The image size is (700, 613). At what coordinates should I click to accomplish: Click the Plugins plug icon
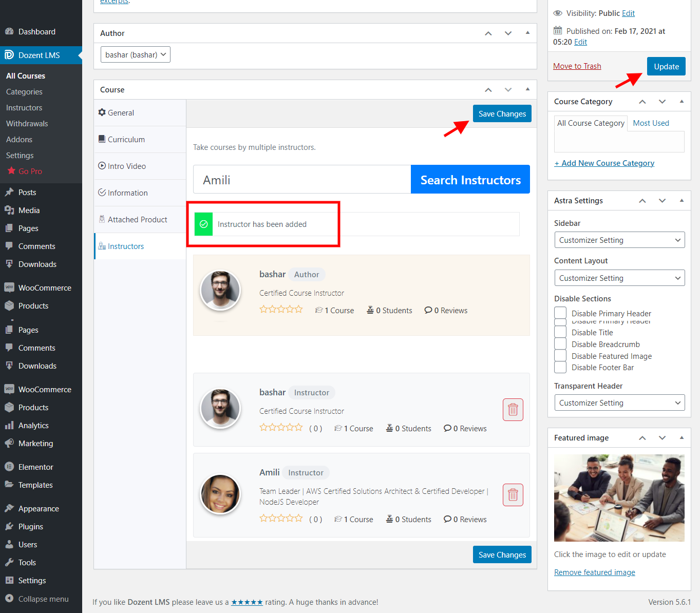pyautogui.click(x=9, y=527)
